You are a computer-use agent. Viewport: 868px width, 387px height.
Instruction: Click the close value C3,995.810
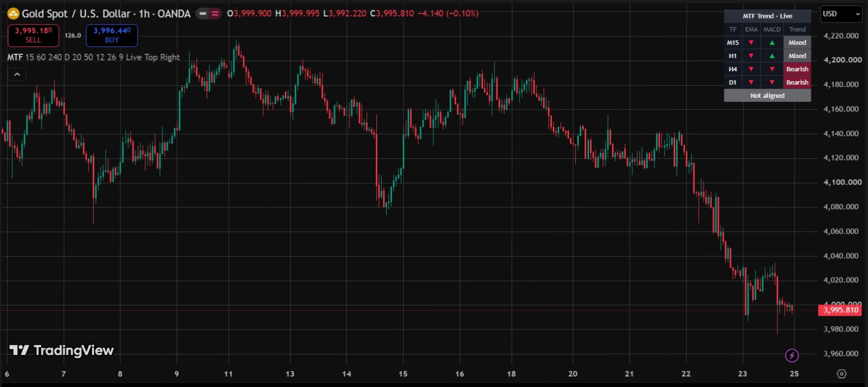[392, 14]
